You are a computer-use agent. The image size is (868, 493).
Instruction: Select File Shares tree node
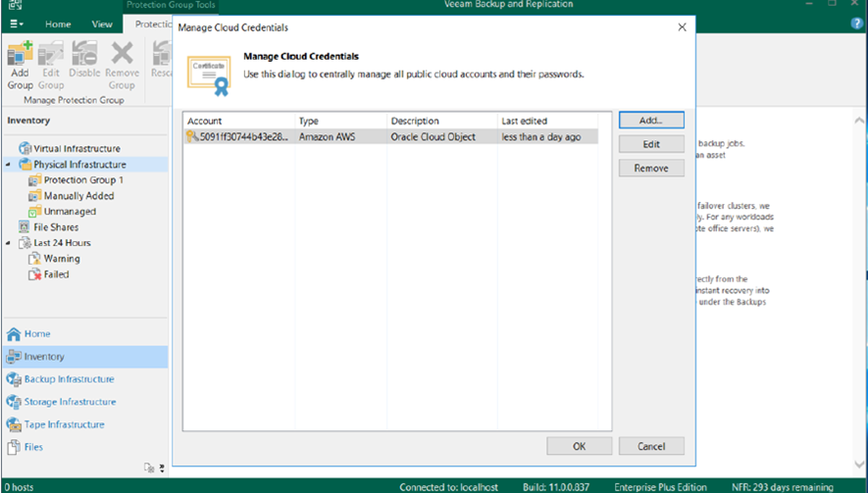tap(56, 226)
